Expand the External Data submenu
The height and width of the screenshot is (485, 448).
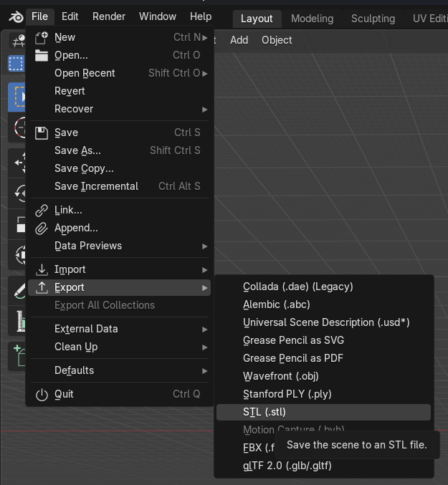point(120,329)
